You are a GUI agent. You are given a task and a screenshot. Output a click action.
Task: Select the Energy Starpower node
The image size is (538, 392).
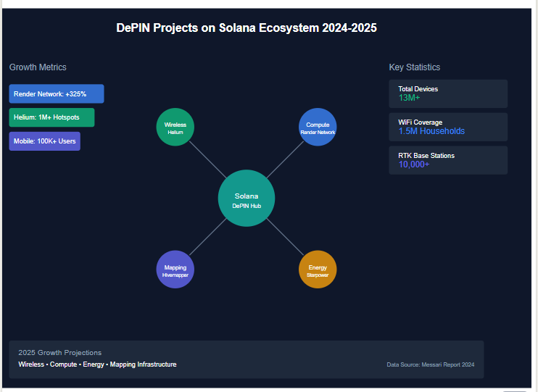click(318, 270)
